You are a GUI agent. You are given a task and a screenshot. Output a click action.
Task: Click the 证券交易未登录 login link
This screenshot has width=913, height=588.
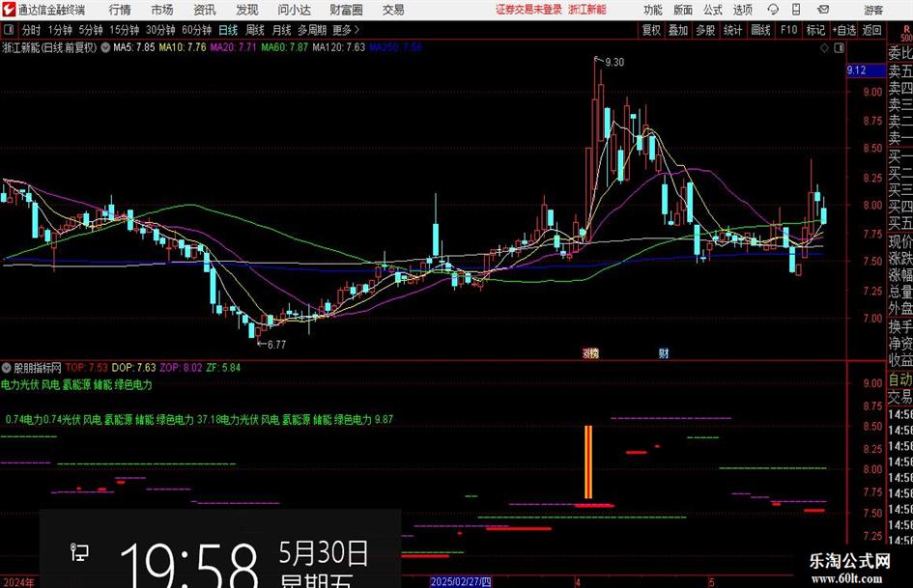click(528, 10)
